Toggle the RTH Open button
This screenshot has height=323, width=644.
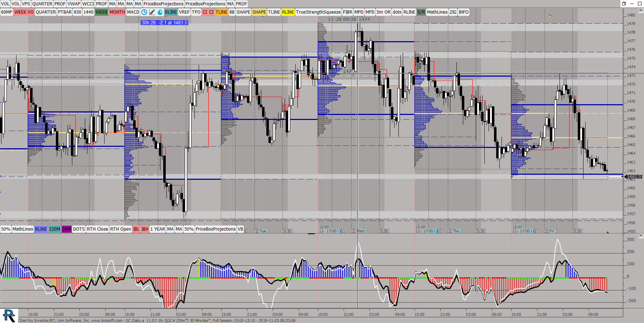(x=121, y=229)
